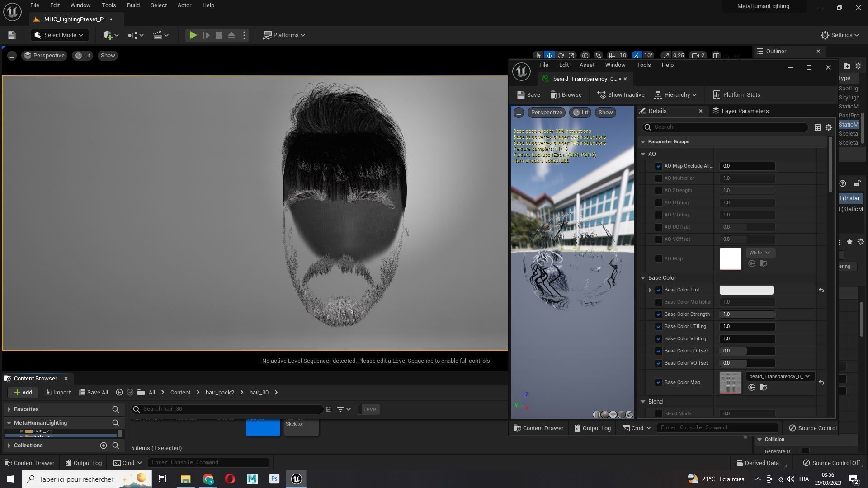Click the green Play level button
868x488 pixels.
click(x=193, y=35)
